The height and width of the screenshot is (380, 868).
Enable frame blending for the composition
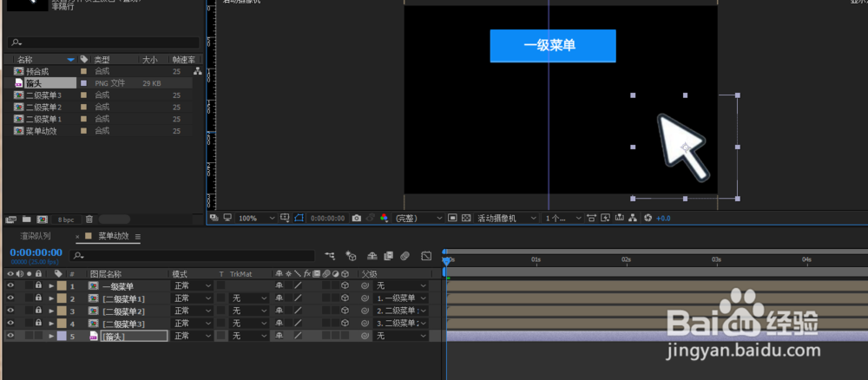click(388, 256)
